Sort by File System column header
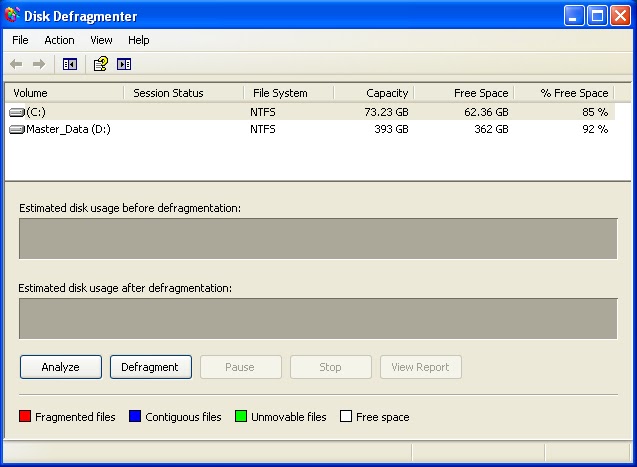The image size is (637, 467). click(288, 93)
